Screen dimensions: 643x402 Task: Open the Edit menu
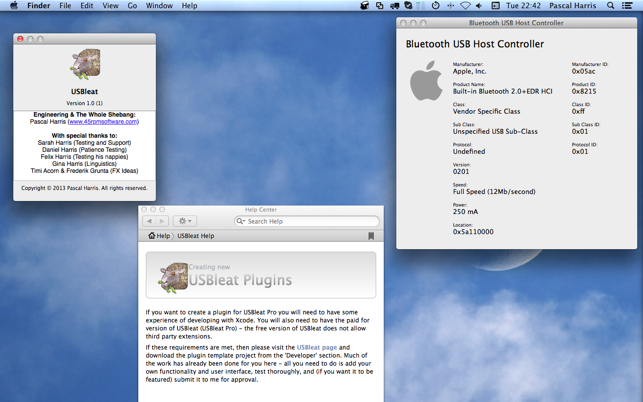[x=87, y=6]
